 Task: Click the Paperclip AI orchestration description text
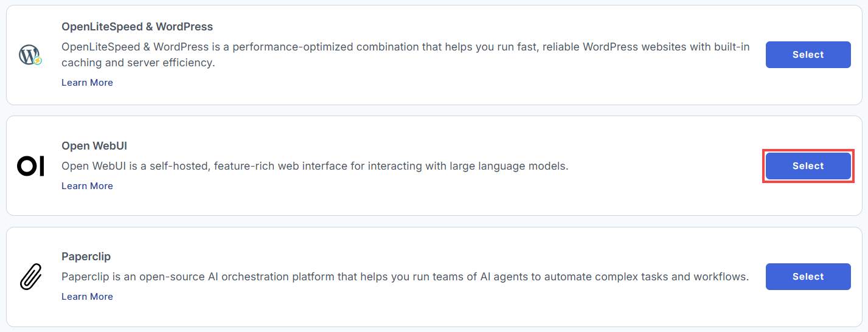(x=405, y=277)
